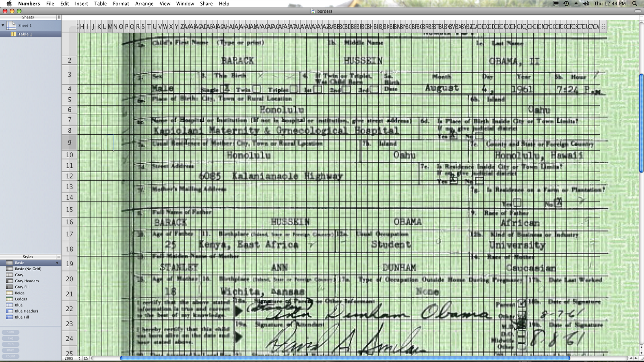This screenshot has width=644, height=362.
Task: Open Spotlight search magnifier
Action: tap(635, 4)
